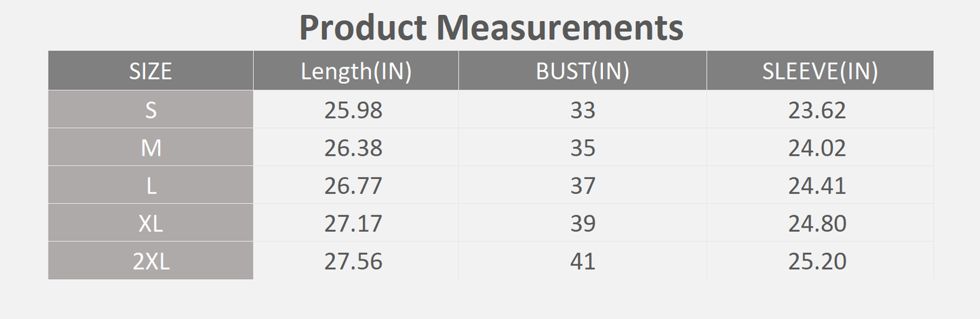The height and width of the screenshot is (319, 980).
Task: Select the sleeve value 24.41
Action: click(x=817, y=186)
